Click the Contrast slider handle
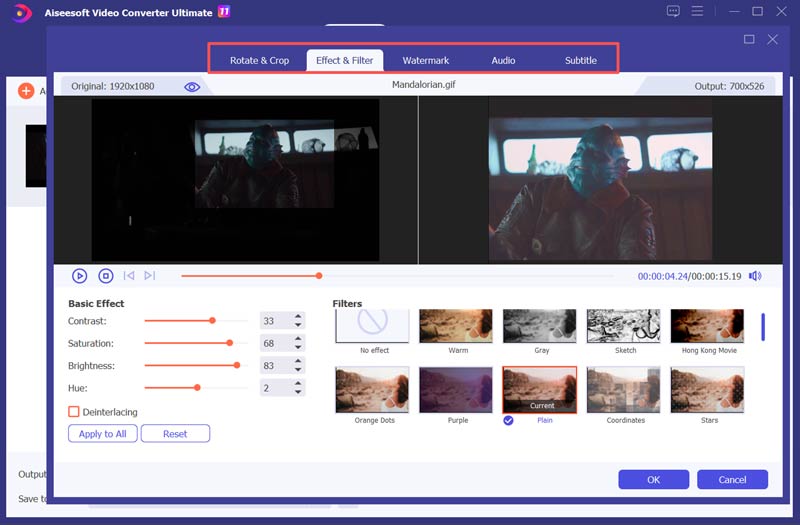 tap(212, 320)
